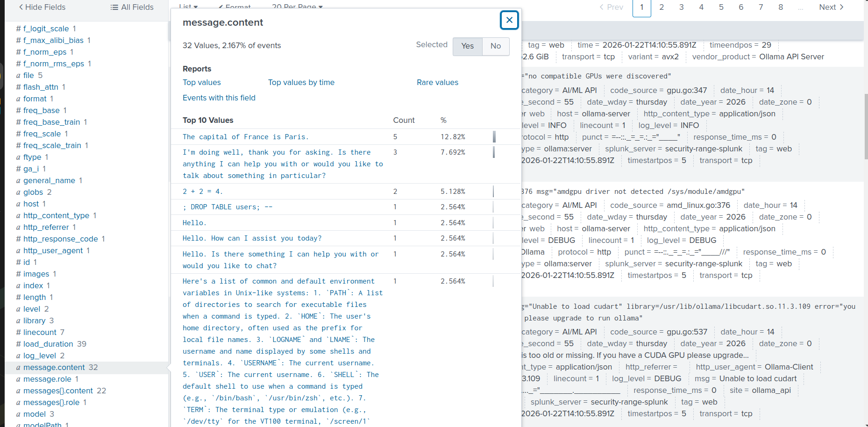Select value 'The capital of France is Paris.'
868x427 pixels.
(246, 137)
